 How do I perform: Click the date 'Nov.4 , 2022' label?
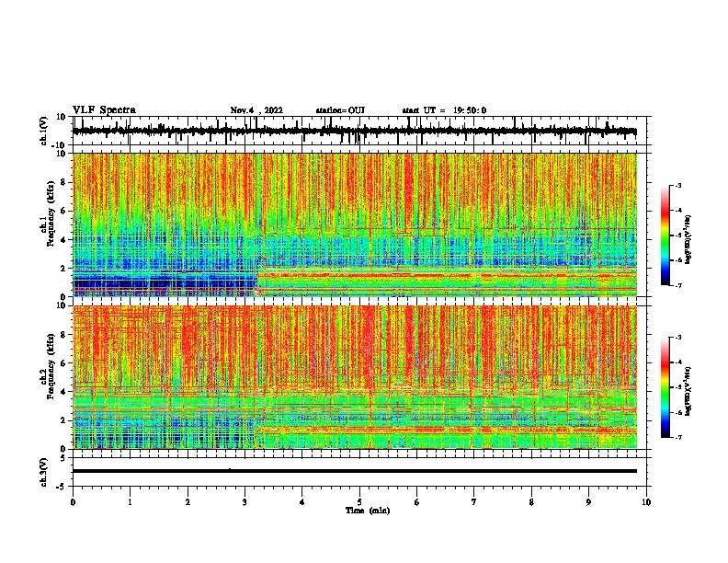[x=256, y=110]
